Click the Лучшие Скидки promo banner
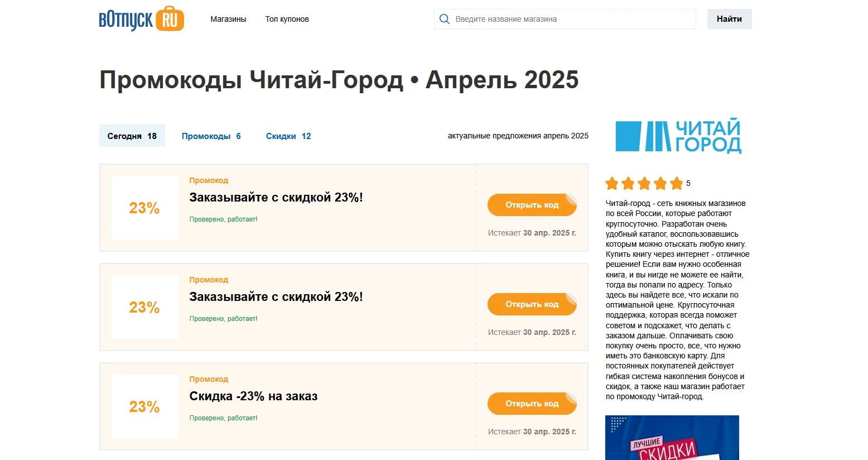Viewport: 868px width, 460px height. click(672, 438)
